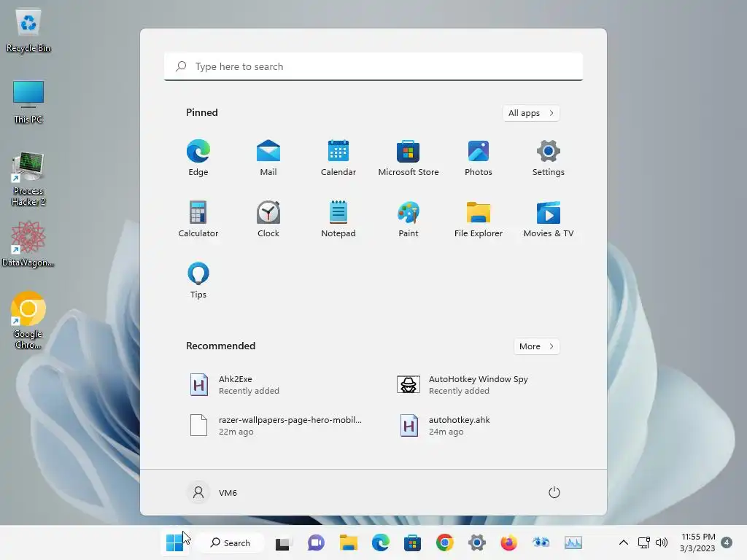Click the Windows Start button on taskbar
The image size is (747, 560).
point(174,542)
